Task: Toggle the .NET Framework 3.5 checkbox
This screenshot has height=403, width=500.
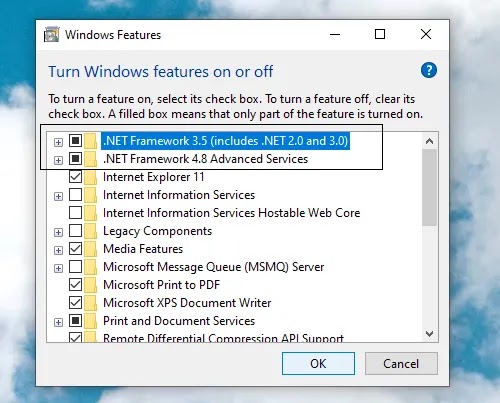Action: 75,140
